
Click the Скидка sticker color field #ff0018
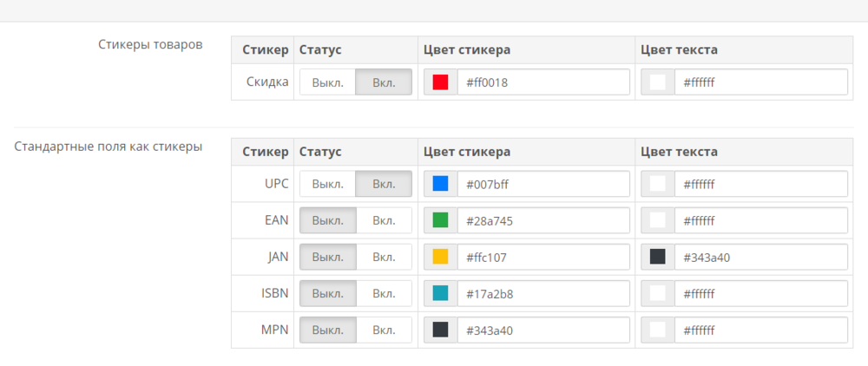click(542, 82)
